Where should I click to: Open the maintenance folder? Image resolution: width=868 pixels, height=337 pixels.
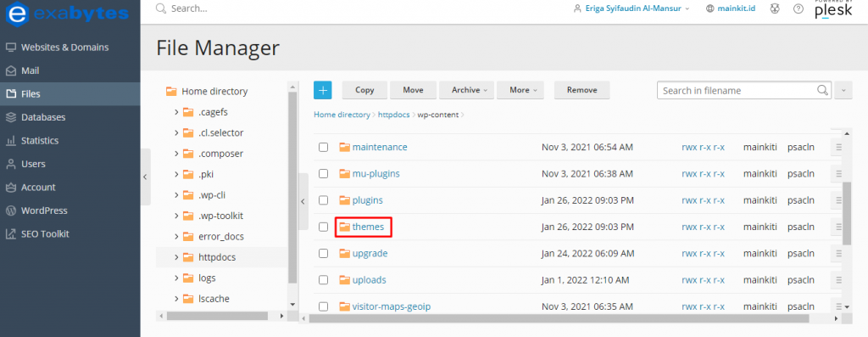tap(380, 147)
